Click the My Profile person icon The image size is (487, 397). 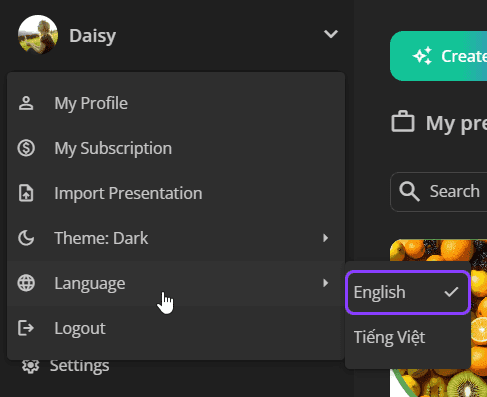tap(26, 103)
